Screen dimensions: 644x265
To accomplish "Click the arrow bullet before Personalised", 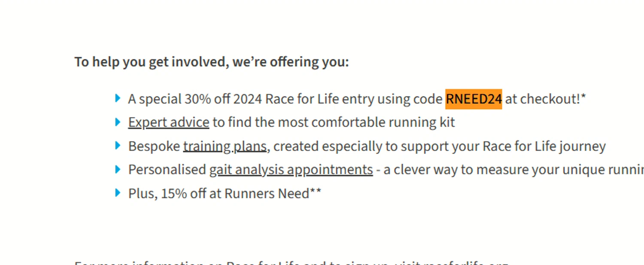I will point(118,169).
